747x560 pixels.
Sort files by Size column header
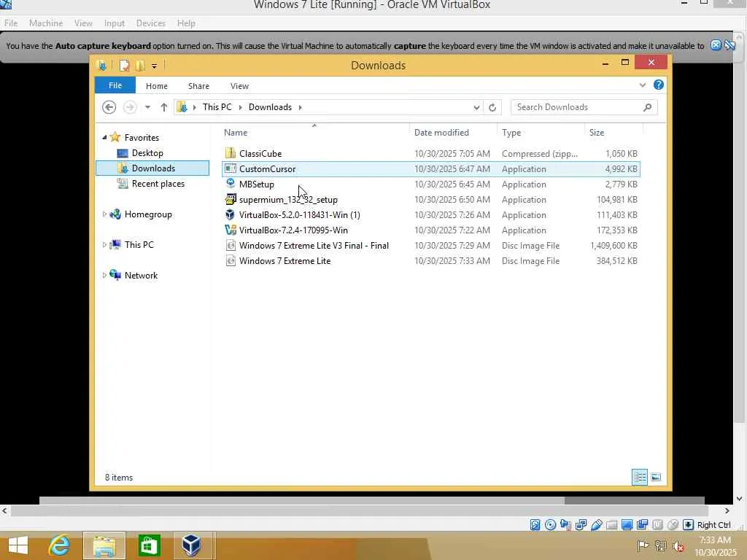point(614,133)
